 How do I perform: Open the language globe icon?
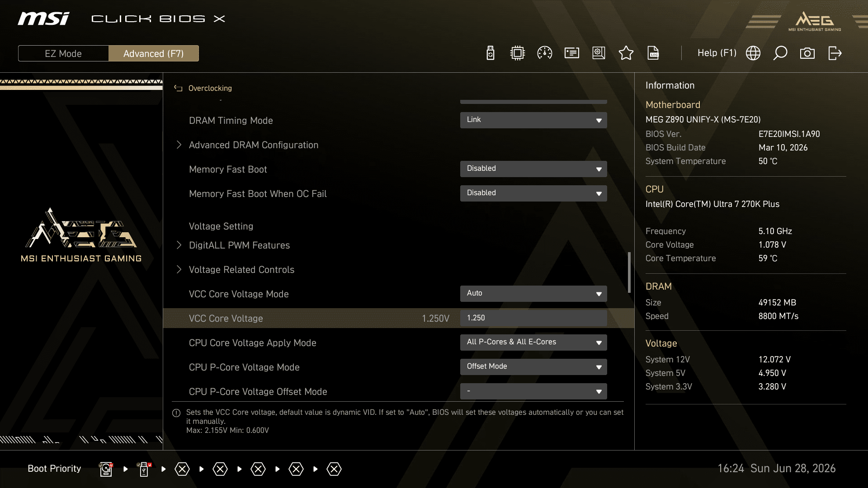(753, 53)
